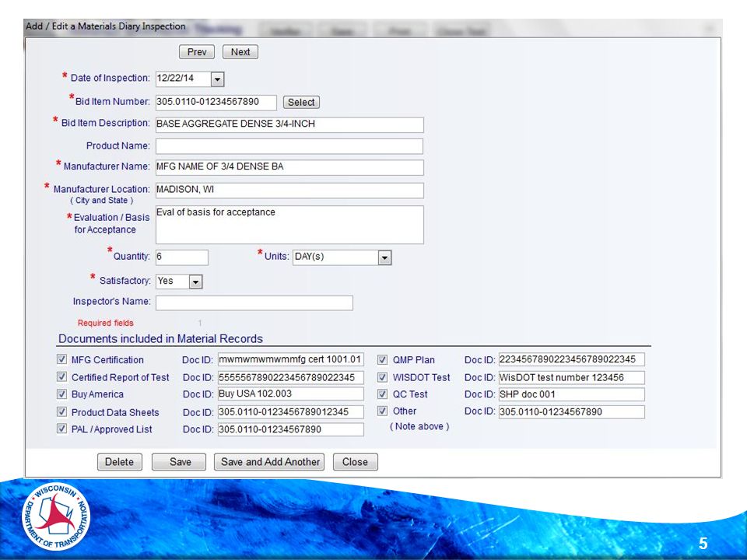
Task: Click the PAL / Approved List Doc ID field
Action: click(x=290, y=429)
